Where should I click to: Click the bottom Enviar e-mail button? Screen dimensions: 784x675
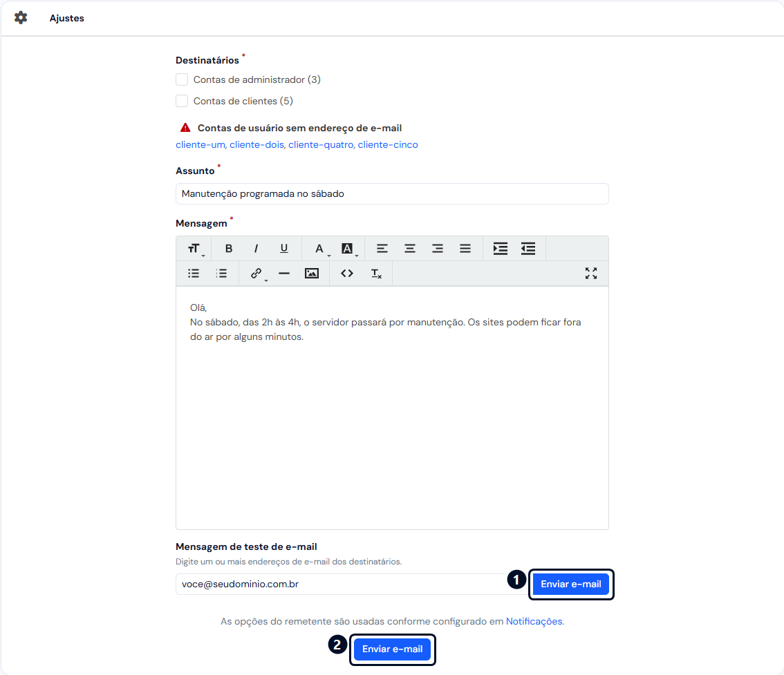click(393, 649)
